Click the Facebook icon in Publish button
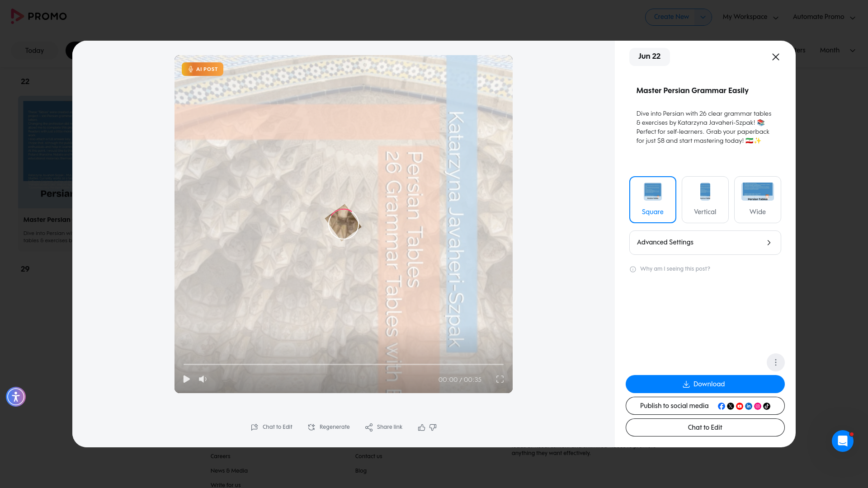 pos(721,406)
